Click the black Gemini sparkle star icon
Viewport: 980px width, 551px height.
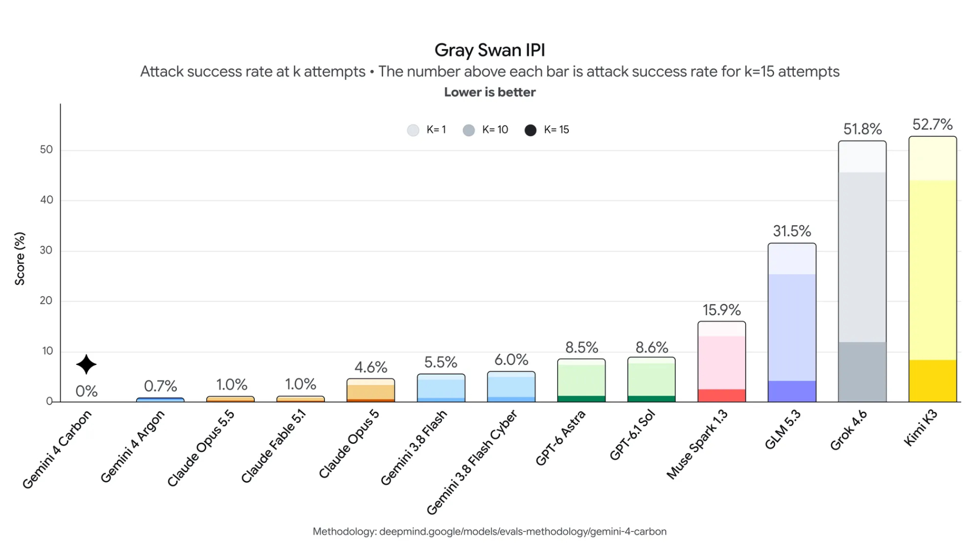point(86,364)
